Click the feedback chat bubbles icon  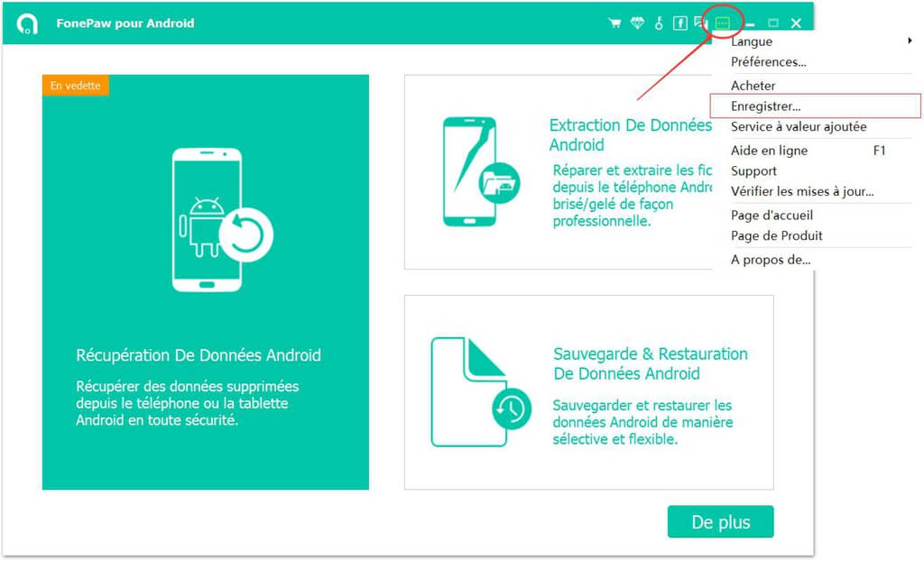coord(700,23)
